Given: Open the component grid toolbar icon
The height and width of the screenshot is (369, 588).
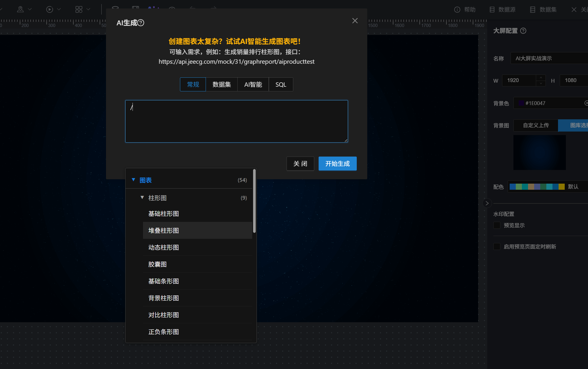Looking at the screenshot, I should [79, 9].
